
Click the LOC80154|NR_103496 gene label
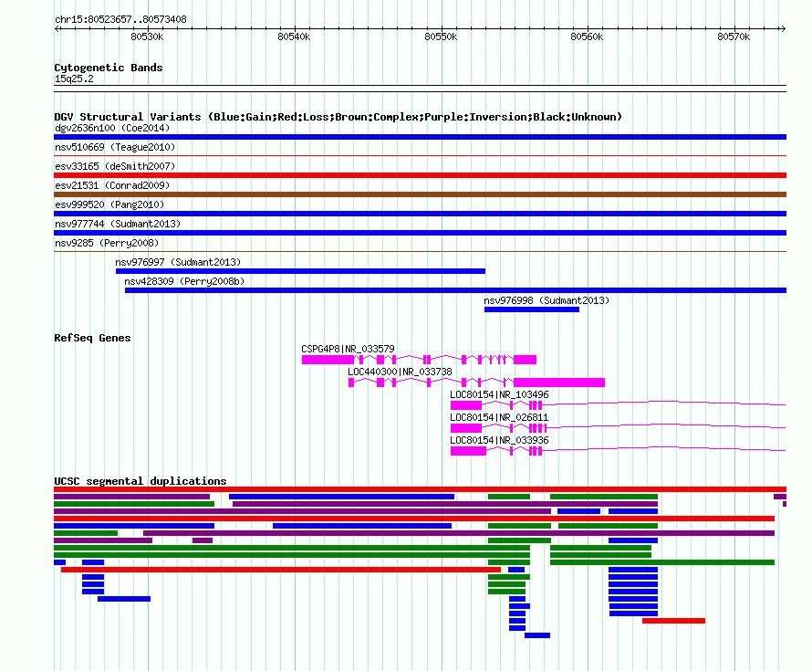click(499, 394)
